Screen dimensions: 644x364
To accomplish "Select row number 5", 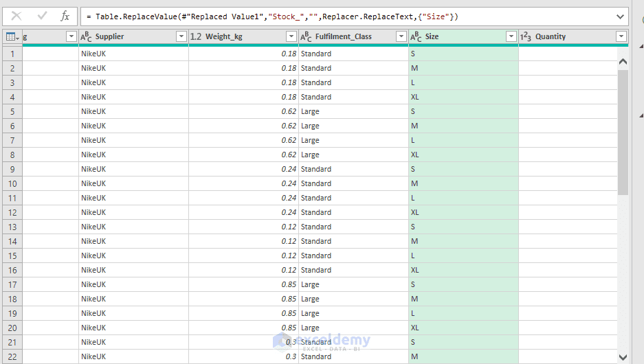I will (x=12, y=112).
